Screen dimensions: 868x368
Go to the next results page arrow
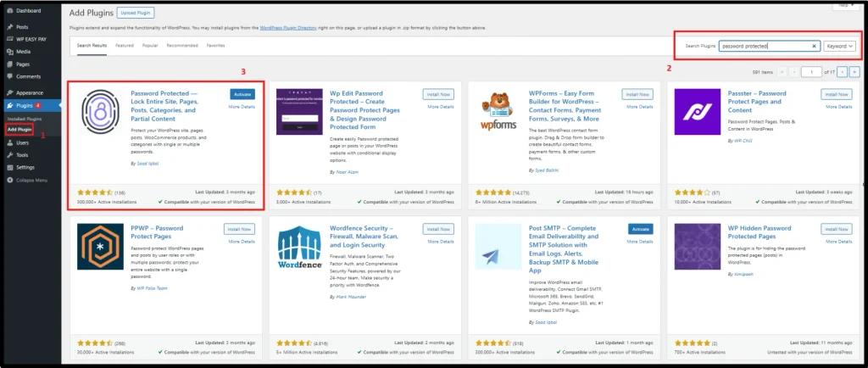842,72
